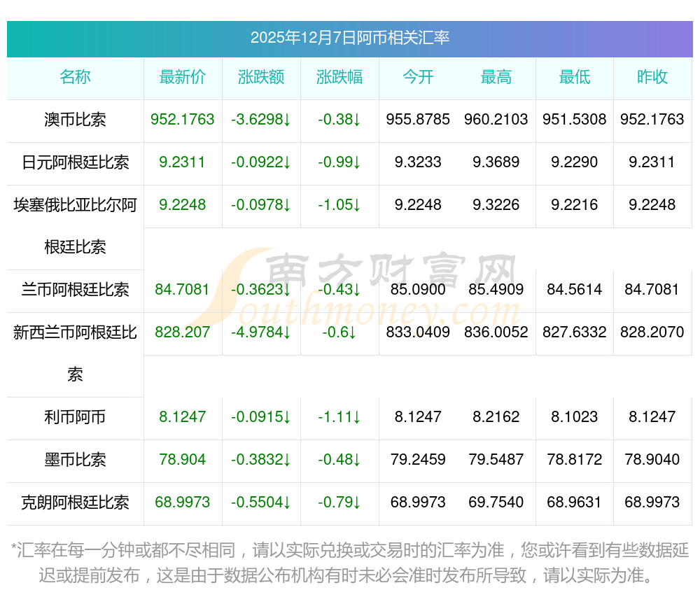Image resolution: width=700 pixels, height=597 pixels.
Task: Click the 名称 column header
Action: [x=75, y=77]
